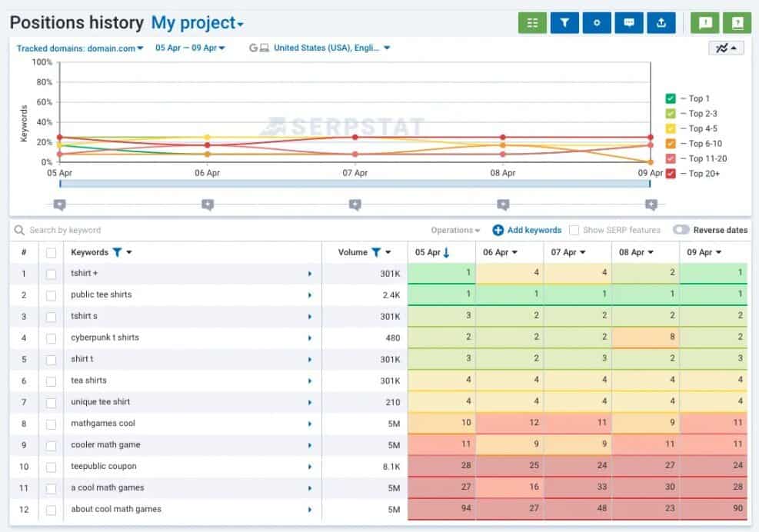Select the 'tshirt s' row checkbox
Viewport: 759px width, 532px height.
(x=51, y=317)
